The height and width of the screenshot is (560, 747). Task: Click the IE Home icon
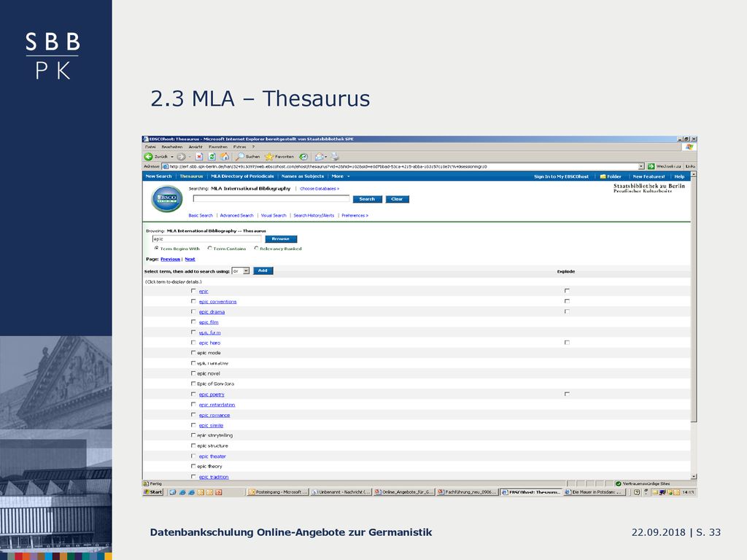(225, 157)
